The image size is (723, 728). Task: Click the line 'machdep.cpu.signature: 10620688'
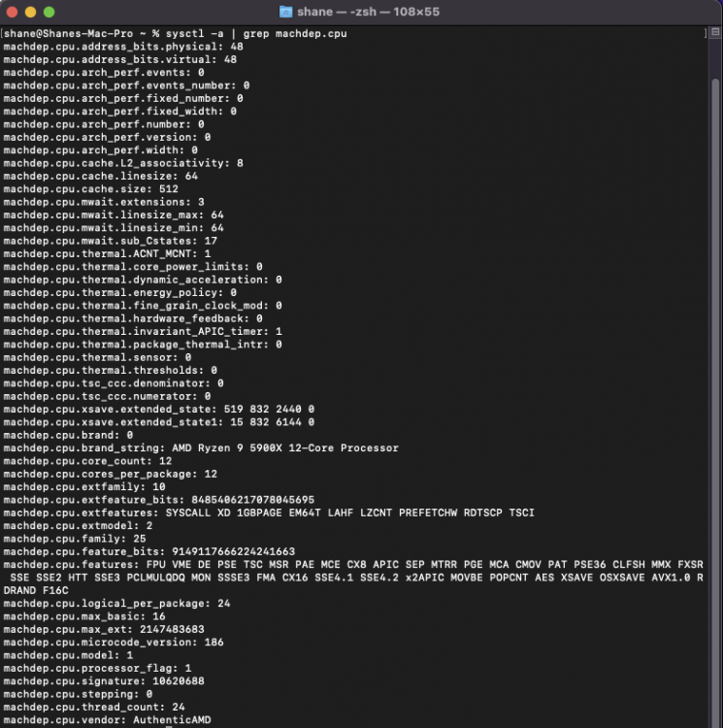(104, 682)
